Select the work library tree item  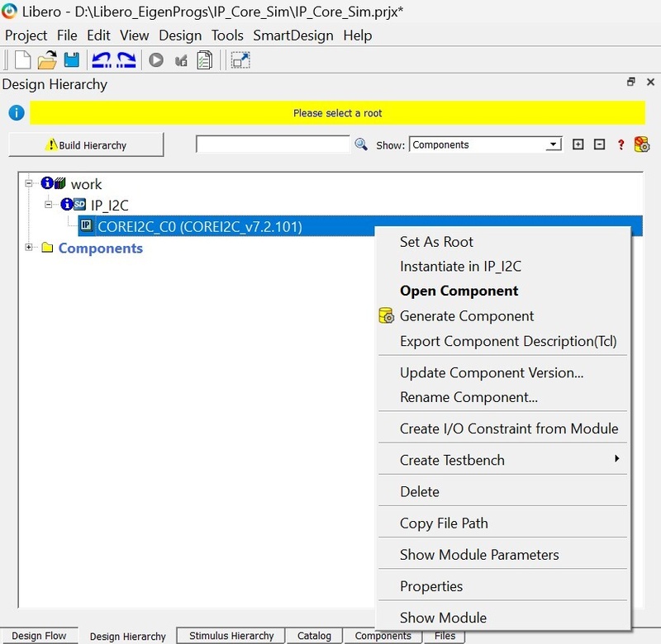(x=87, y=184)
